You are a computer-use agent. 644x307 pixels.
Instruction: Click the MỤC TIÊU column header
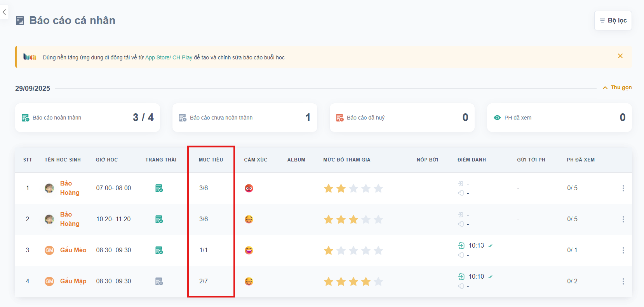point(211,160)
